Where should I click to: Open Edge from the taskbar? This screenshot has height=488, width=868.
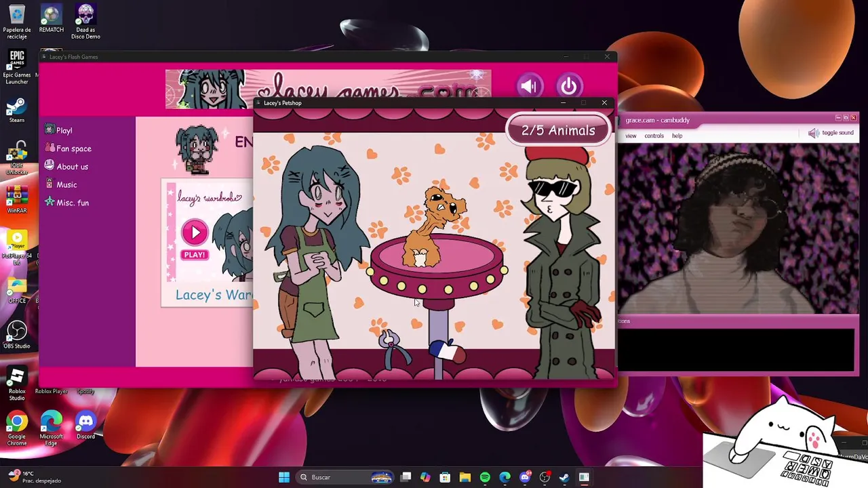505,477
